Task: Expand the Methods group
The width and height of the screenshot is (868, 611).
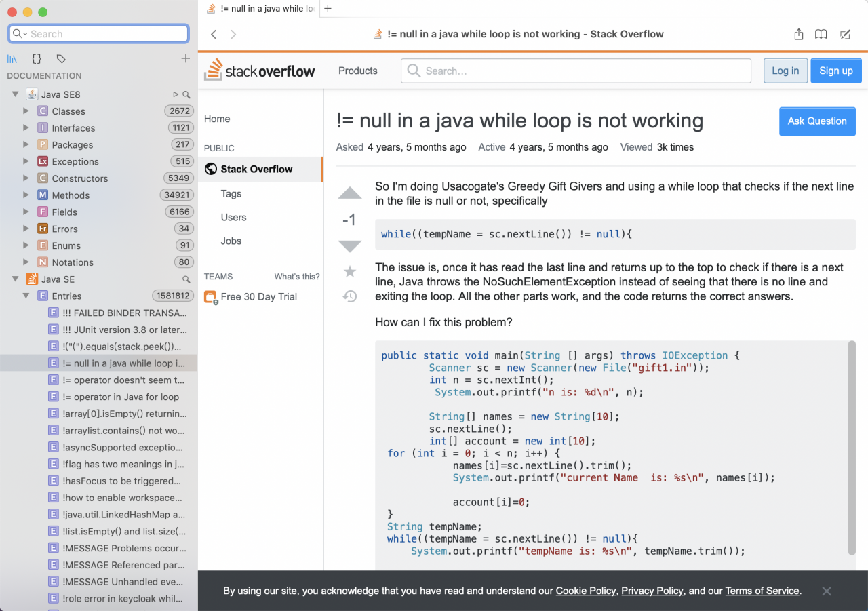Action: [26, 195]
